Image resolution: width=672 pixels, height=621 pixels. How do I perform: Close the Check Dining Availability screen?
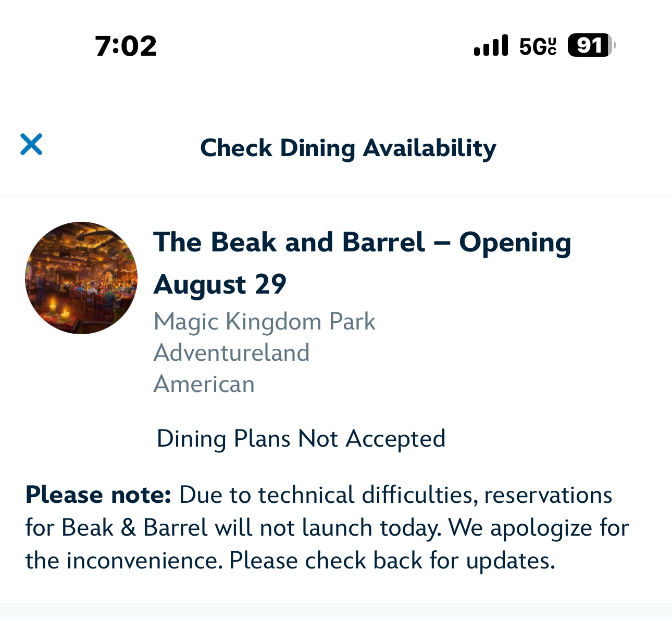pos(31,144)
